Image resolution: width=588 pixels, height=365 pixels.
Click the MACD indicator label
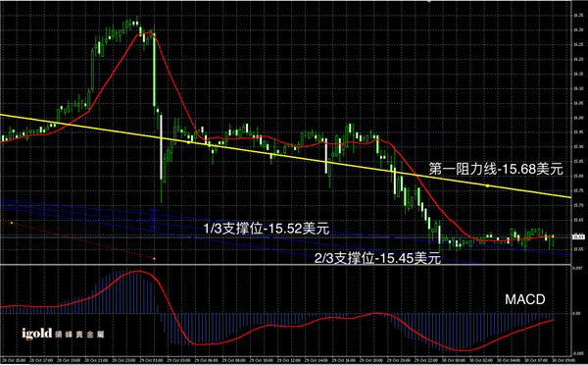pos(525,299)
